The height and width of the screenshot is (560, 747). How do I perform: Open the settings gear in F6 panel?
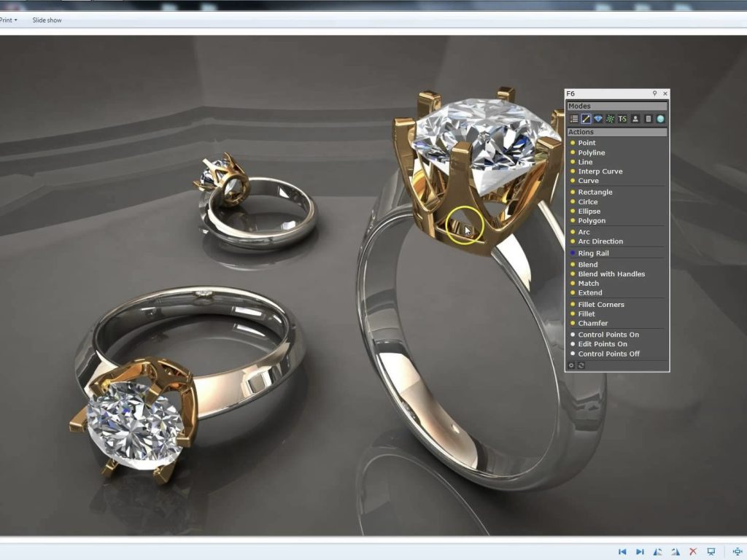click(572, 365)
